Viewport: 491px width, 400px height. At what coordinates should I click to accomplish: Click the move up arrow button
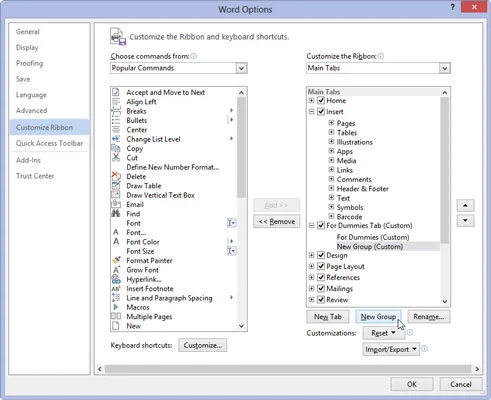coord(465,206)
